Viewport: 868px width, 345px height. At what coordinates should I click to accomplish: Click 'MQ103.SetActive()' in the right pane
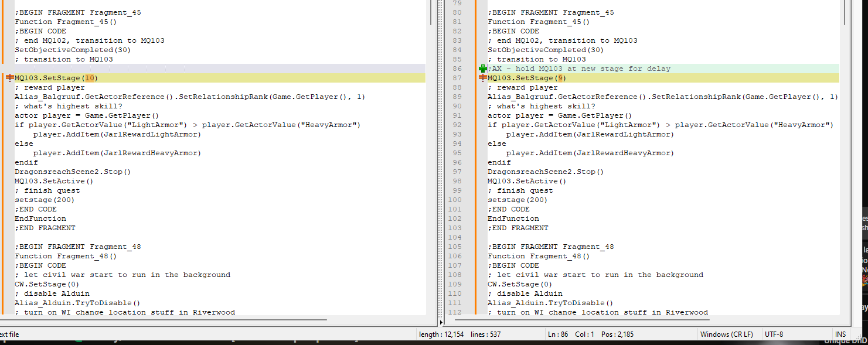[x=527, y=181]
